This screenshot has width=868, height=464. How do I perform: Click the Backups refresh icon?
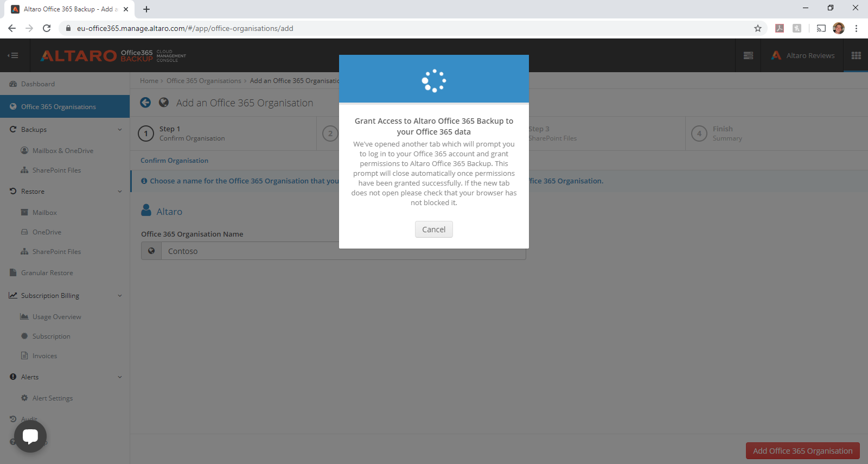coord(13,129)
